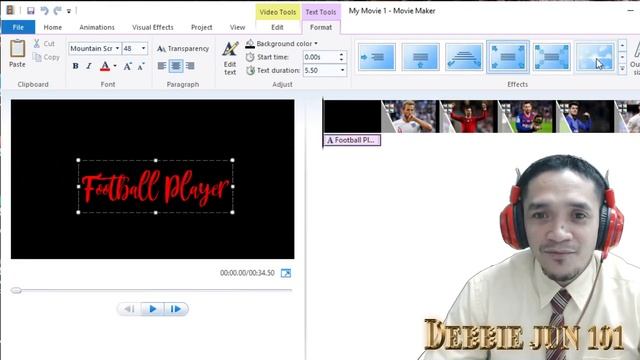The width and height of the screenshot is (640, 360).
Task: Select the white-shirt player clip thumbnail
Action: (410, 116)
